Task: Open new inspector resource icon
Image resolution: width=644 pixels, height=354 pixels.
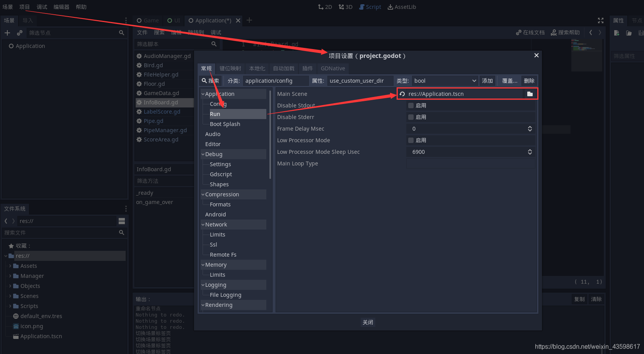Action: pos(617,33)
